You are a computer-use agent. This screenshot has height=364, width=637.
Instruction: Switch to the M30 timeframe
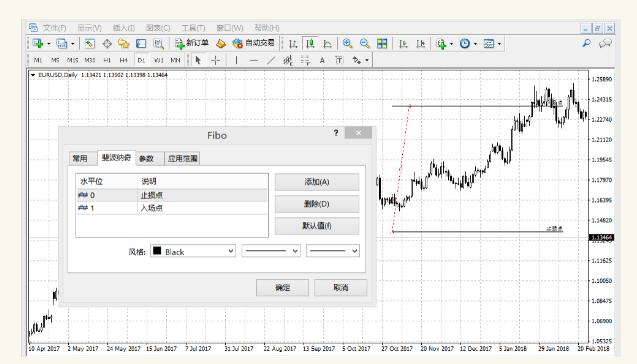[x=90, y=60]
